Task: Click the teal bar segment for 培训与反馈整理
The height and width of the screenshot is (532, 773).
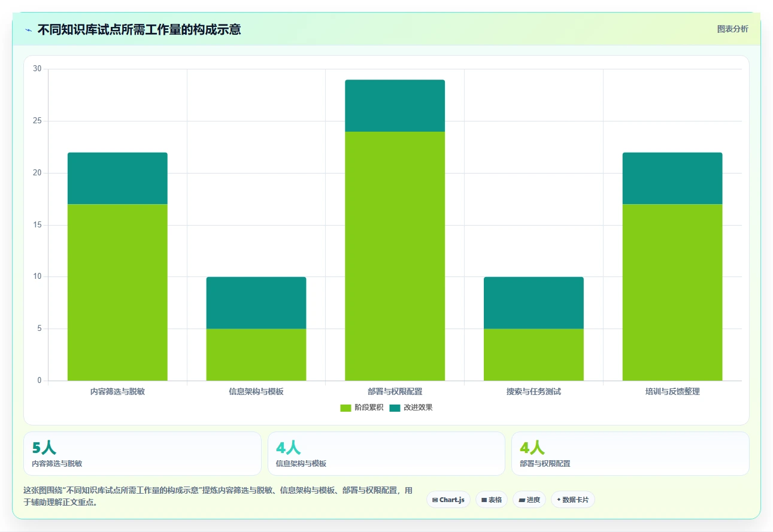Action: (672, 178)
